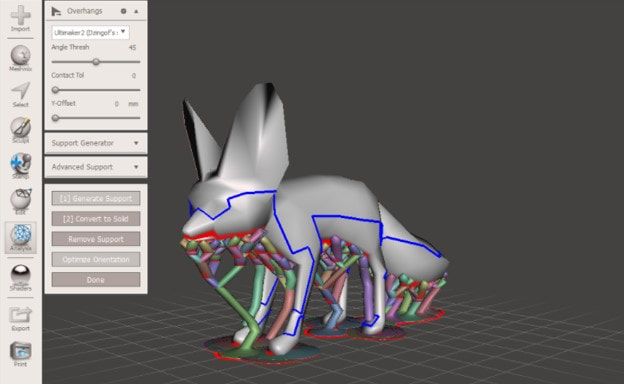Click the Generate Support button
This screenshot has height=384, width=624.
click(x=96, y=198)
